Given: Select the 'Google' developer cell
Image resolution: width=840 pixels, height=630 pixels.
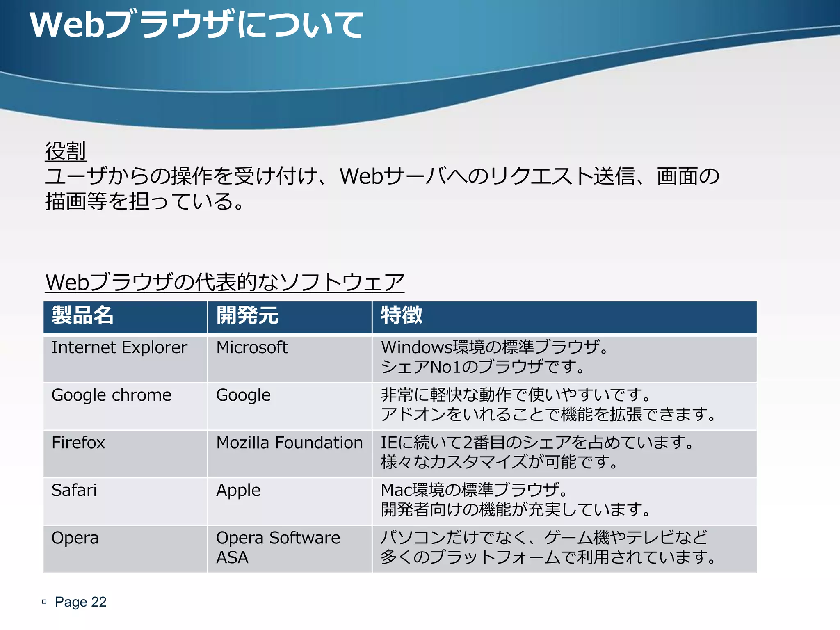Looking at the screenshot, I should [290, 406].
